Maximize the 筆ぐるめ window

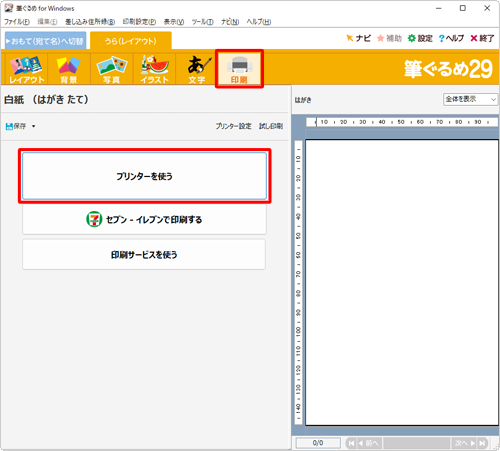(463, 8)
